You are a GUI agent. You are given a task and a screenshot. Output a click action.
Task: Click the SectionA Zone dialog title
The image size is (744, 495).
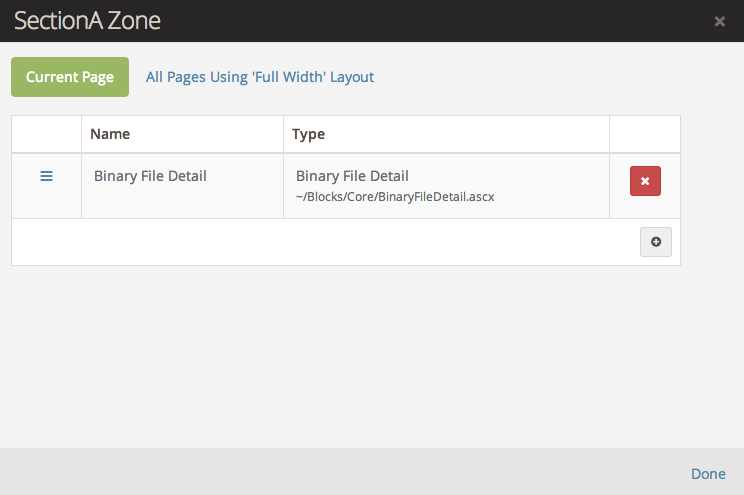[x=87, y=21]
